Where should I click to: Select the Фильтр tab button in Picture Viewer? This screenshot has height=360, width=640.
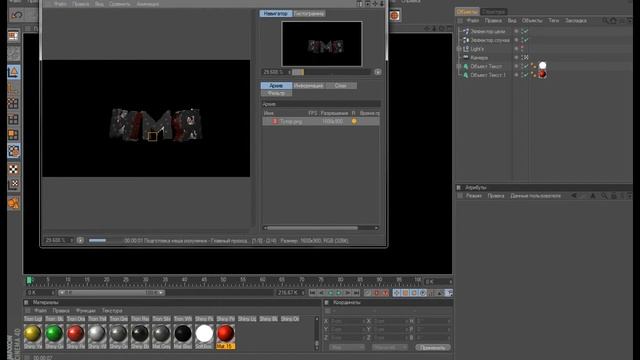click(x=276, y=93)
